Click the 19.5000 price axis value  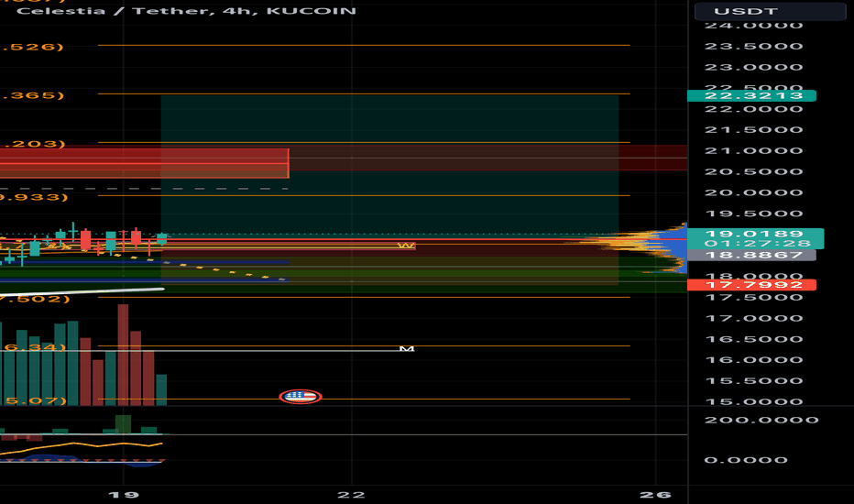click(754, 214)
